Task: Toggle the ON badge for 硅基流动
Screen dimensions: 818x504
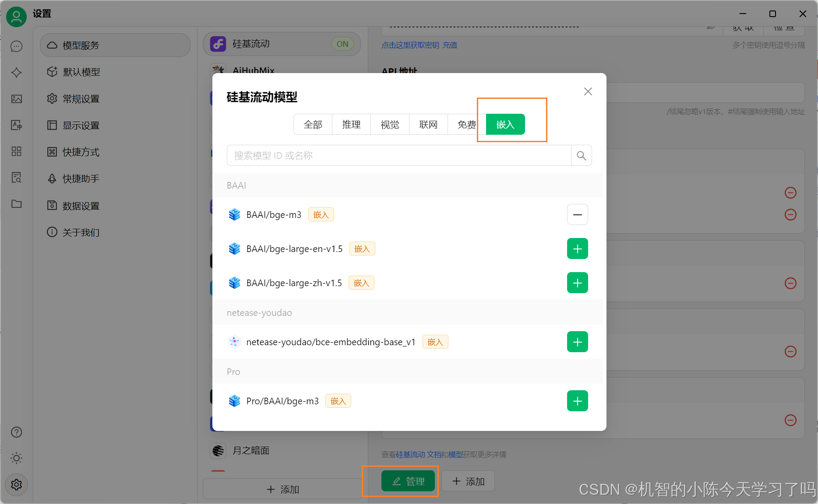Action: tap(342, 44)
